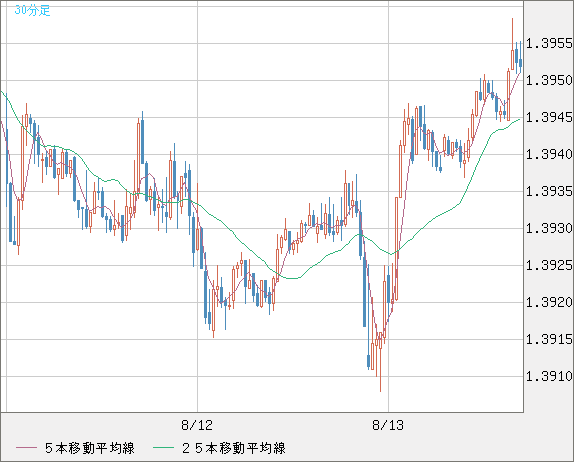This screenshot has width=574, height=462.
Task: Select the 1.3935 price axis label
Action: (549, 191)
